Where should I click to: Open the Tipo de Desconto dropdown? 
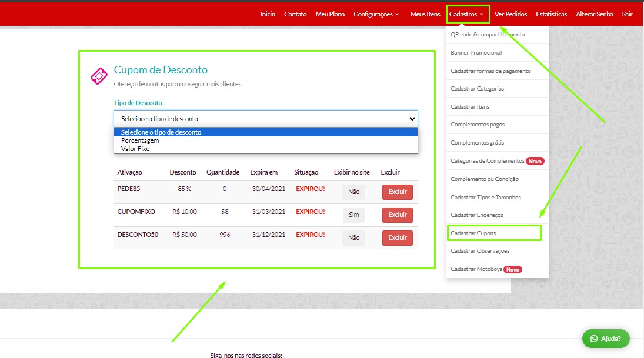pyautogui.click(x=265, y=119)
